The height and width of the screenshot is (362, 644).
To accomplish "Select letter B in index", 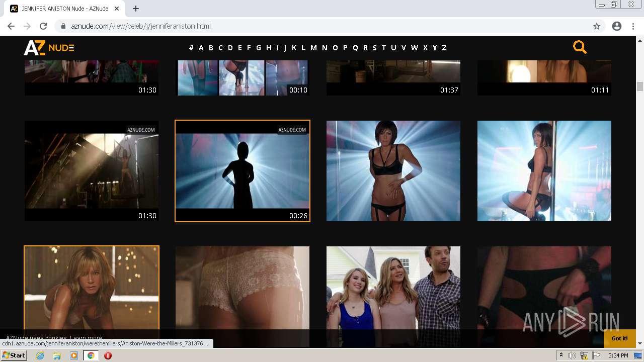I will pos(211,48).
